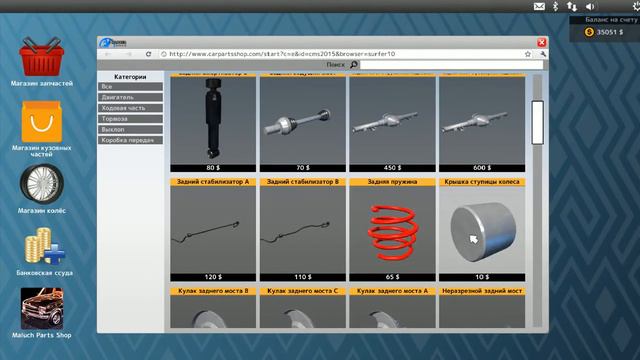Click the 65 $ price label
640x360 pixels.
392,277
